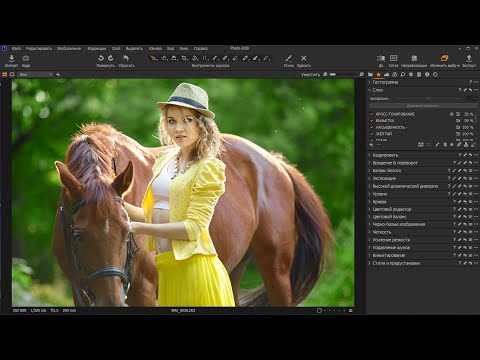Expand the Гистограмма panel
This screenshot has width=480, height=360.
coord(369,82)
